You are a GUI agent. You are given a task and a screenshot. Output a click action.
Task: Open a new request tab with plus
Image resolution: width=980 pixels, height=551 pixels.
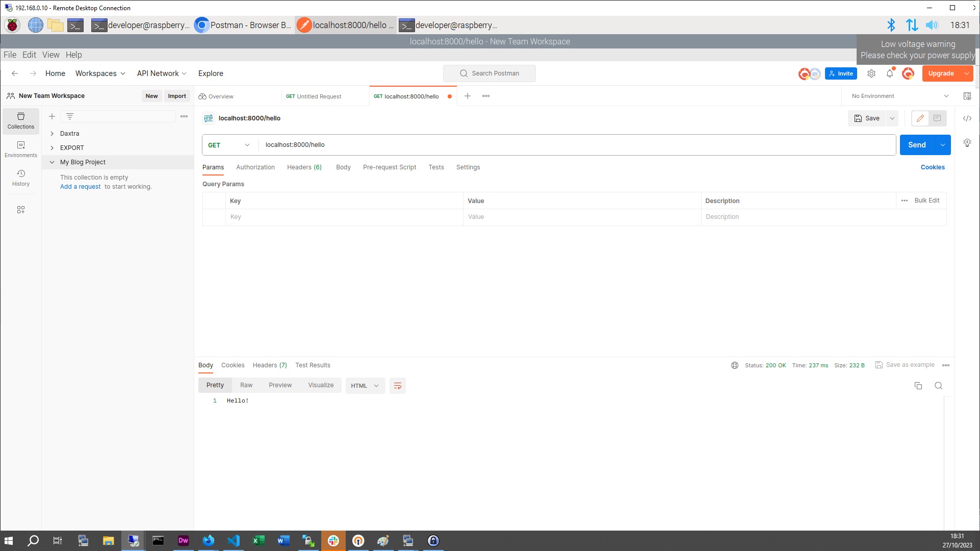(x=467, y=96)
